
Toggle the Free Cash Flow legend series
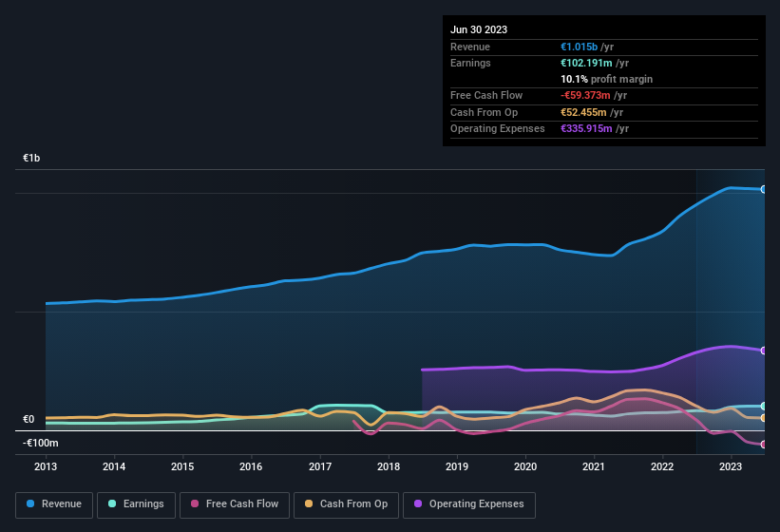click(x=235, y=504)
